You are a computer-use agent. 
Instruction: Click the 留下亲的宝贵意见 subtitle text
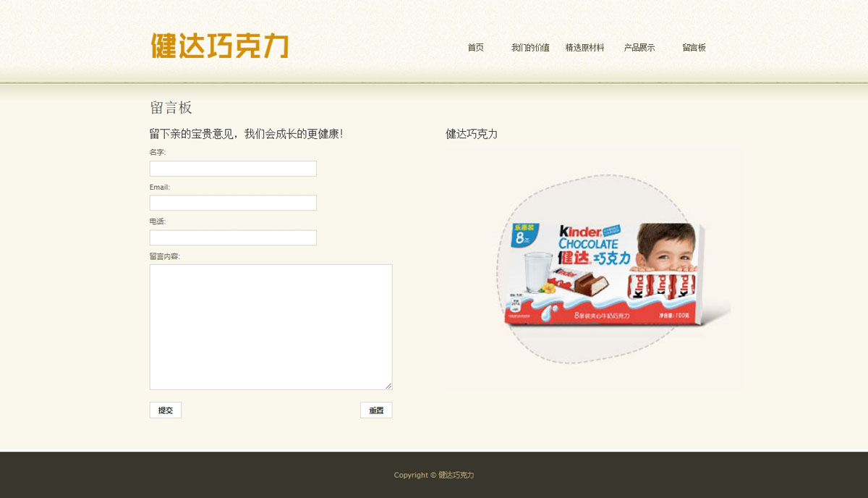246,134
